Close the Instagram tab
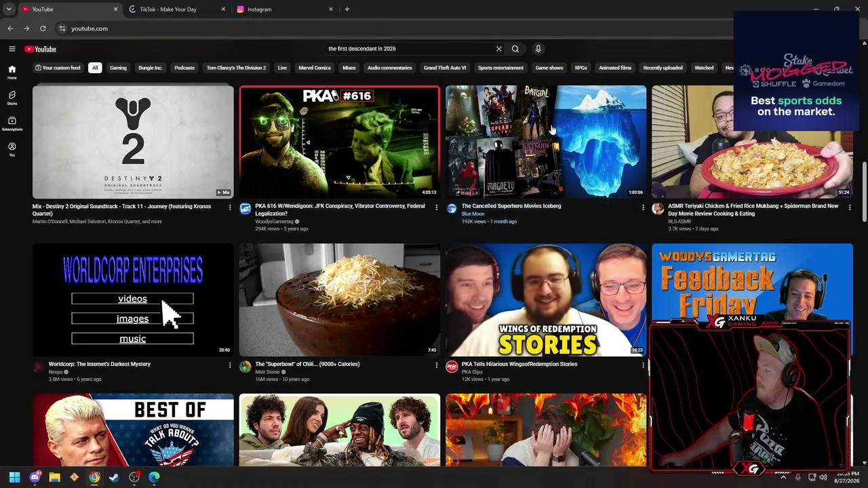The image size is (868, 488). point(331,9)
